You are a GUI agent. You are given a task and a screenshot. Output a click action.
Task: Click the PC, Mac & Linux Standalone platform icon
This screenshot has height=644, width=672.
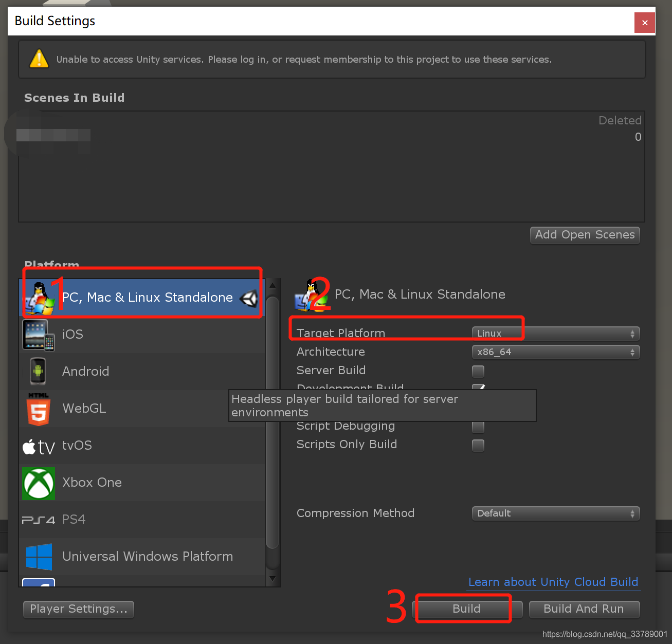[x=39, y=298]
